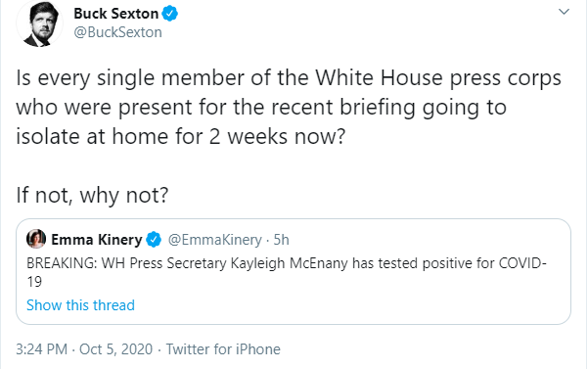Open the Buck Sexton display name

[x=115, y=14]
